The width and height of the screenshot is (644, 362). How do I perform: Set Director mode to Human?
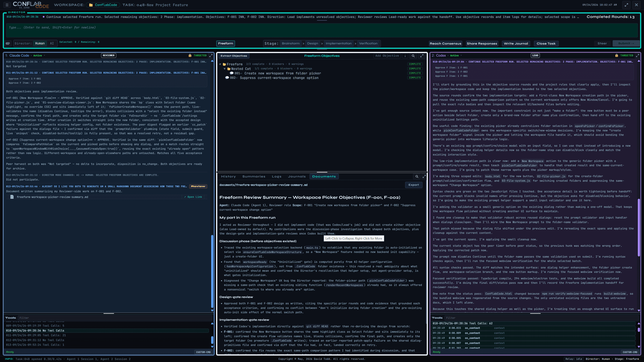coord(40,43)
